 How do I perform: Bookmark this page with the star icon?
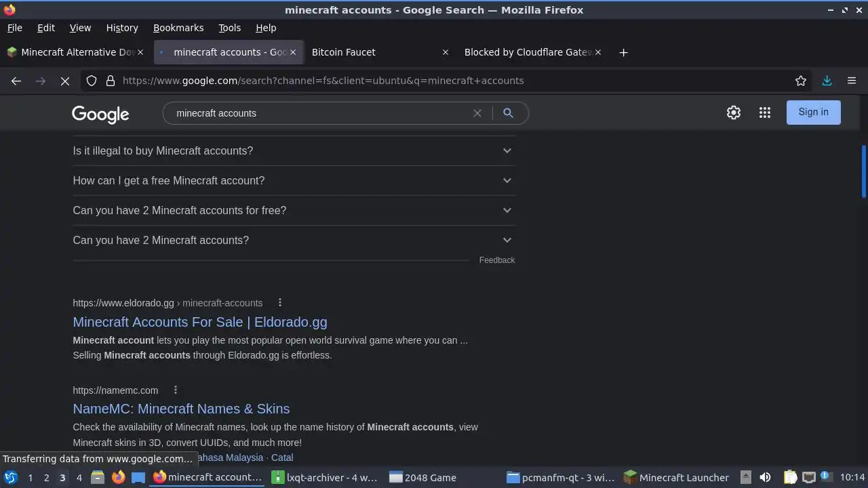(801, 81)
